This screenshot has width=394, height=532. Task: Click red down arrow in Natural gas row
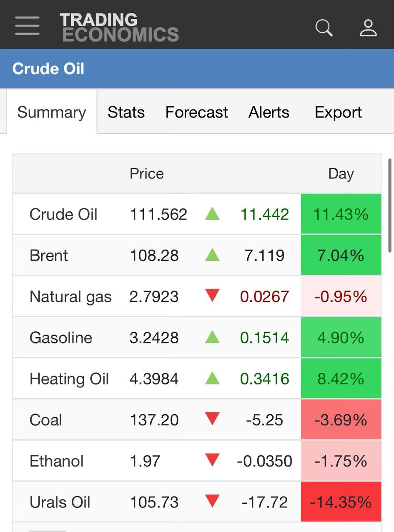pos(212,296)
